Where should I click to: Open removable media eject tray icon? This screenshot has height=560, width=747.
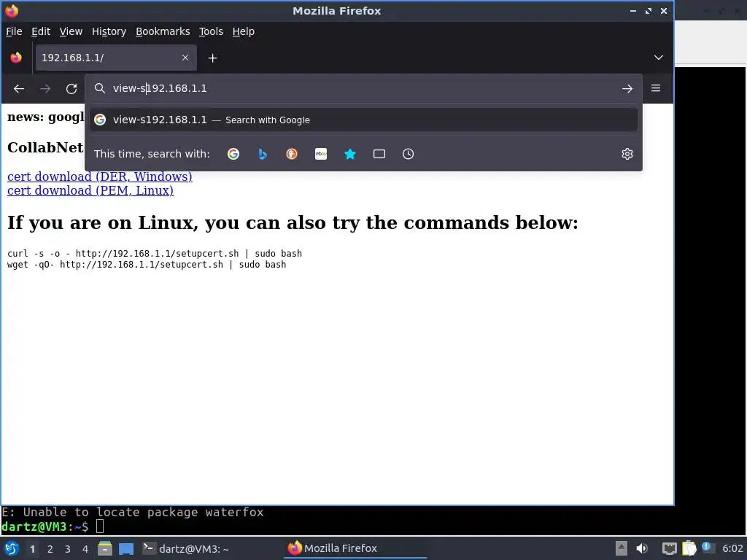pyautogui.click(x=622, y=548)
